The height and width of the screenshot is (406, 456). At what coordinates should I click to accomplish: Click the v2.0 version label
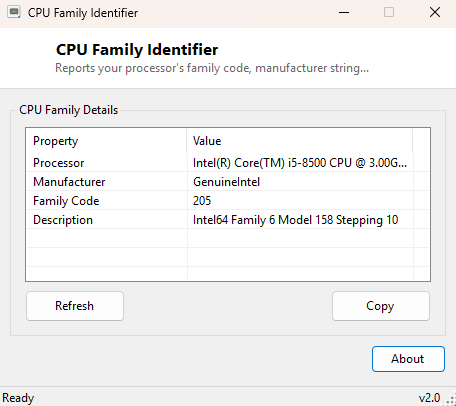click(430, 398)
